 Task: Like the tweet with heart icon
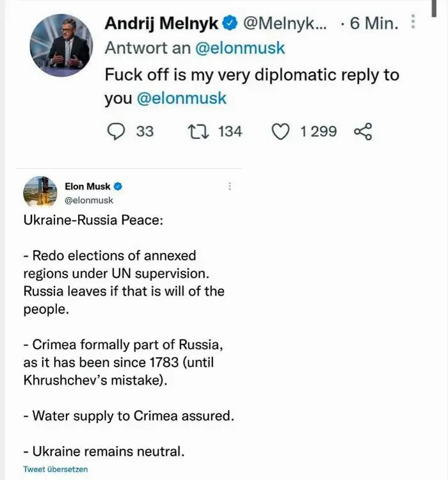pyautogui.click(x=280, y=131)
